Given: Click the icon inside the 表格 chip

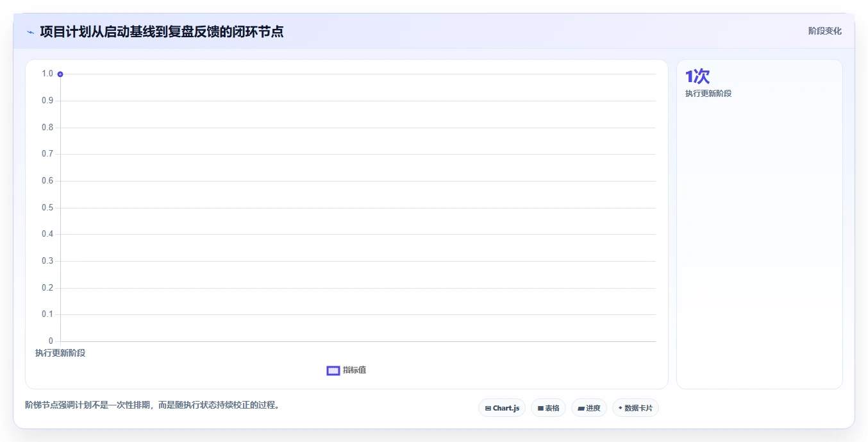Looking at the screenshot, I should pyautogui.click(x=540, y=408).
